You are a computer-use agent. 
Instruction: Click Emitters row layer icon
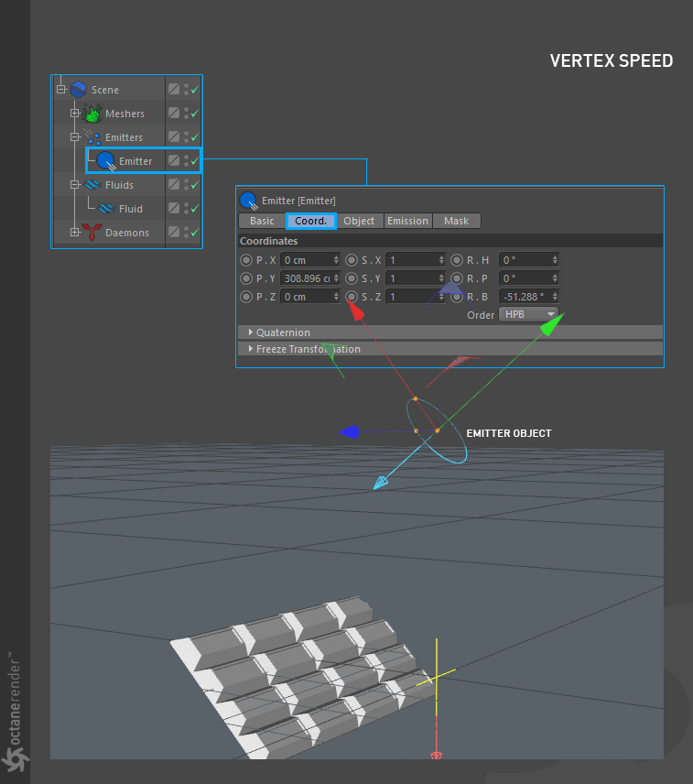[x=173, y=136]
